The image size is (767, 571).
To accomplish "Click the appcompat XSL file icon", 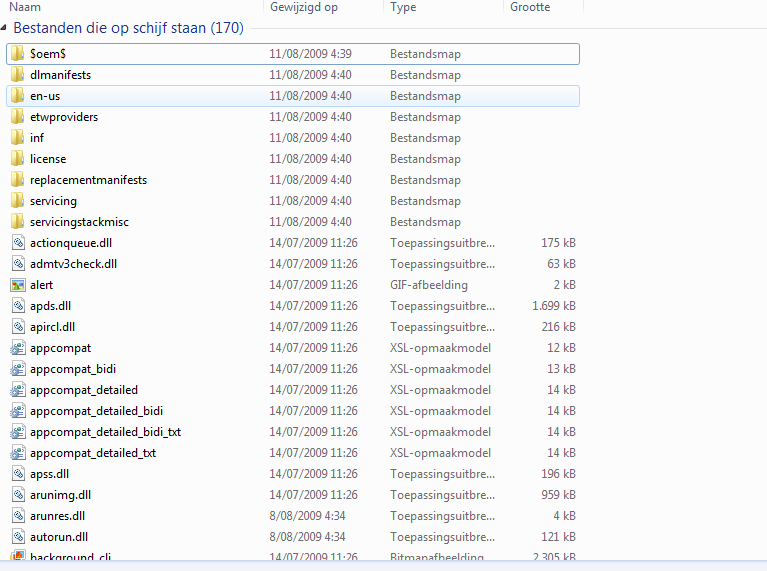I will point(18,348).
